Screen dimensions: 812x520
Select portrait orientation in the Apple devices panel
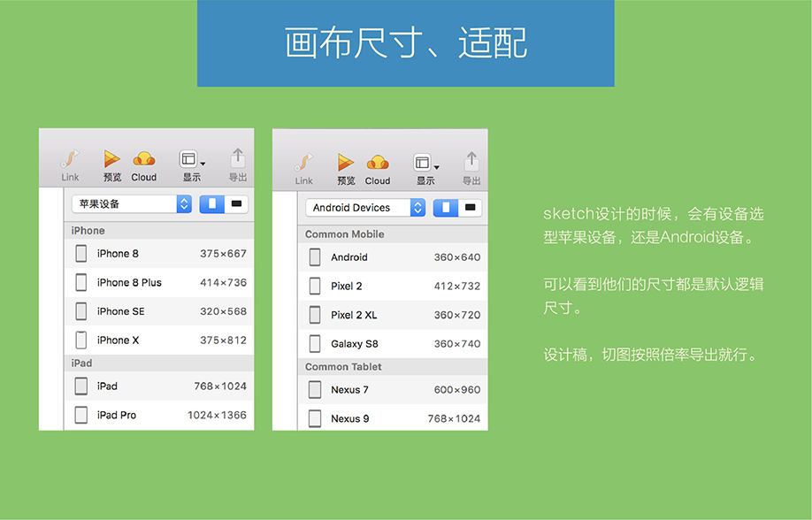pos(211,204)
